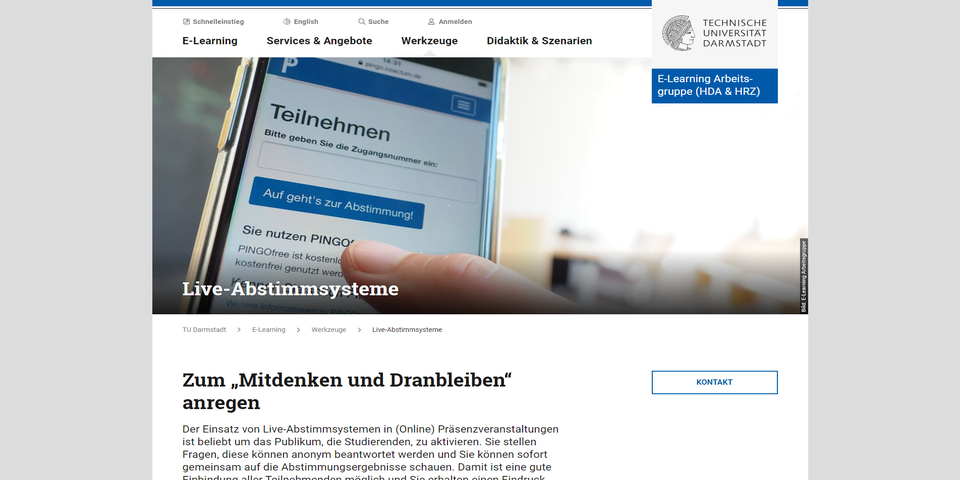960x480 pixels.
Task: Click Live-Abstimmsysteme breadcrumb entry
Action: point(407,329)
